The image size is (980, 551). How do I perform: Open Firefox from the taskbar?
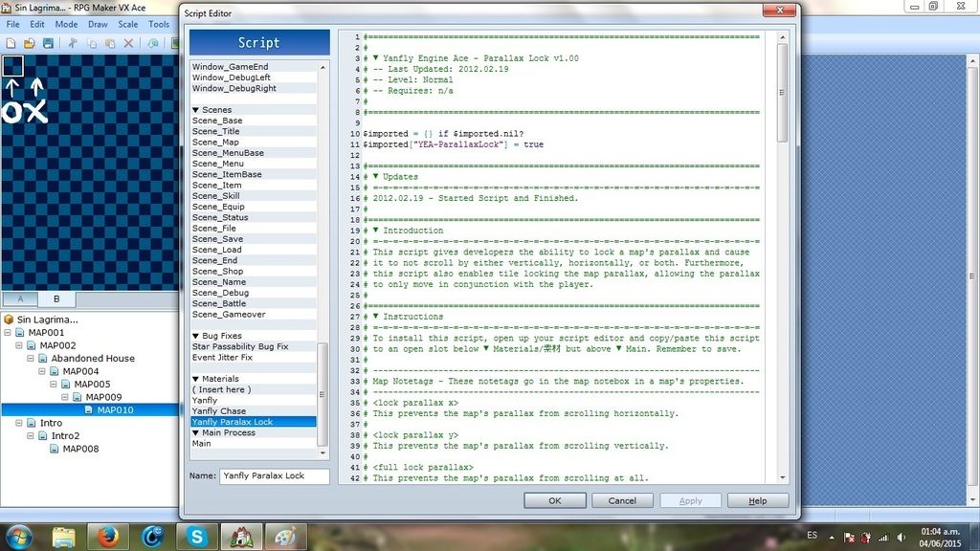[106, 537]
